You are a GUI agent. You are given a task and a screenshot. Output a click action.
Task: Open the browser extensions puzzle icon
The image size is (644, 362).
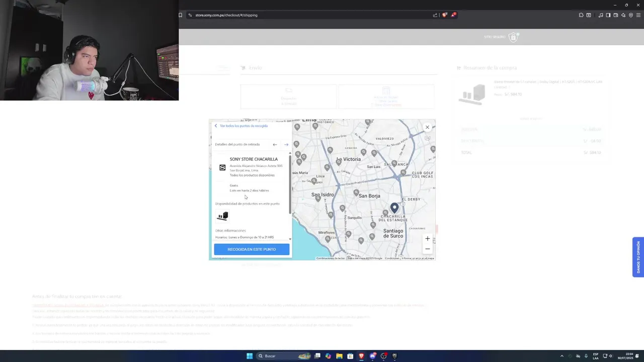click(x=581, y=15)
